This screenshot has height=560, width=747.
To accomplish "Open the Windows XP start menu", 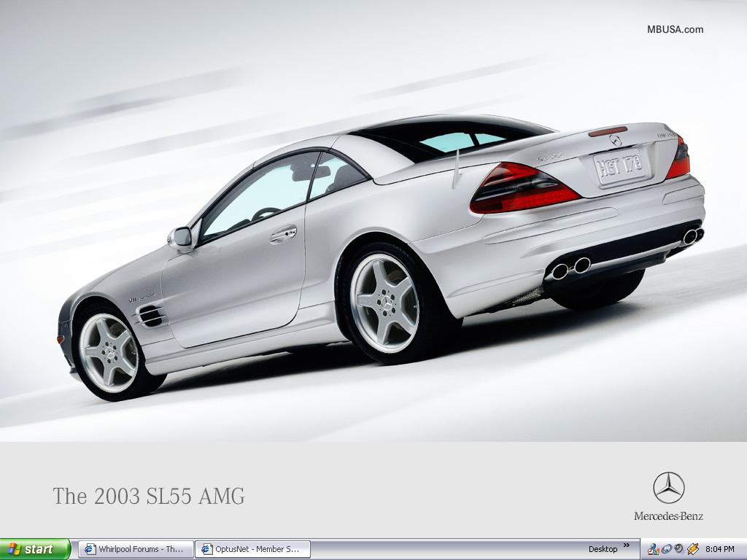I will coord(35,549).
